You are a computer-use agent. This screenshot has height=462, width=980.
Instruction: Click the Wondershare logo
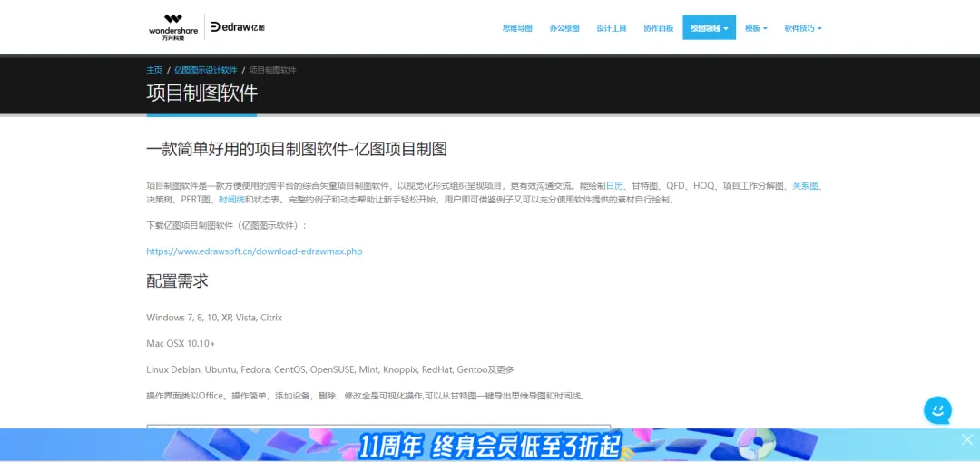click(x=173, y=27)
